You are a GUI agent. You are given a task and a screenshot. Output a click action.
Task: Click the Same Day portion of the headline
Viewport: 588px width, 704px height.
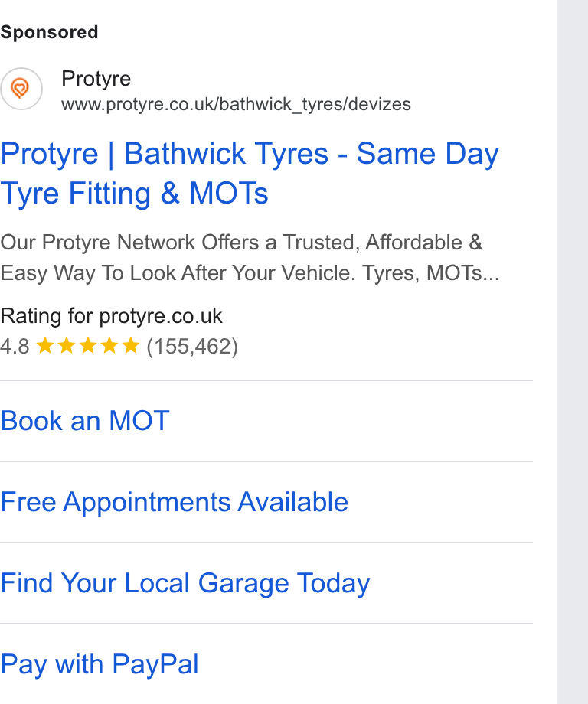[x=428, y=154]
